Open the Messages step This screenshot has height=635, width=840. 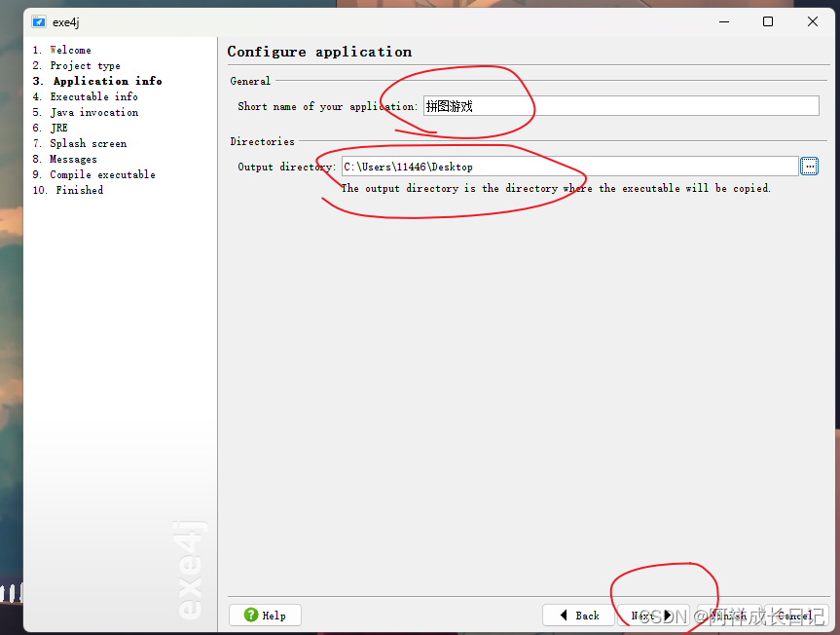(73, 159)
